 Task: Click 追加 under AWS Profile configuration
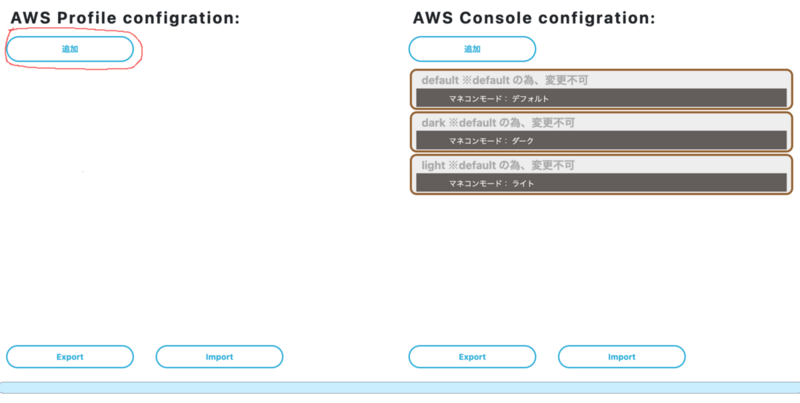point(70,49)
